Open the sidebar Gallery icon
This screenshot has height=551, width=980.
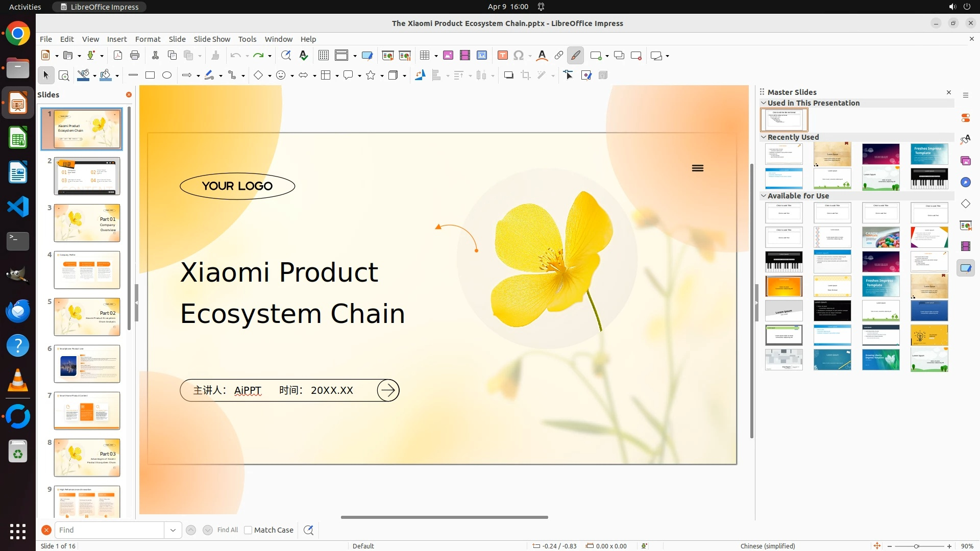(965, 161)
